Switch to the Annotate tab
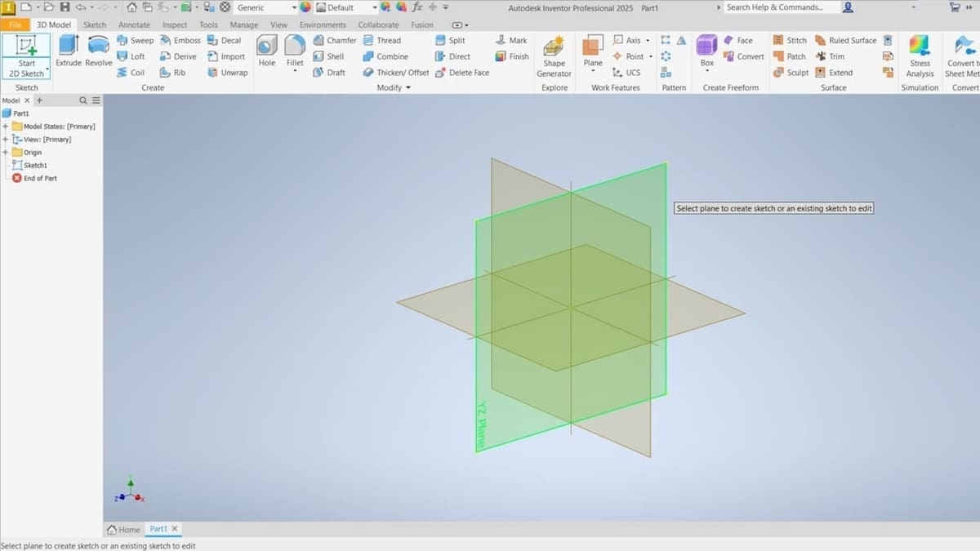 coord(134,24)
